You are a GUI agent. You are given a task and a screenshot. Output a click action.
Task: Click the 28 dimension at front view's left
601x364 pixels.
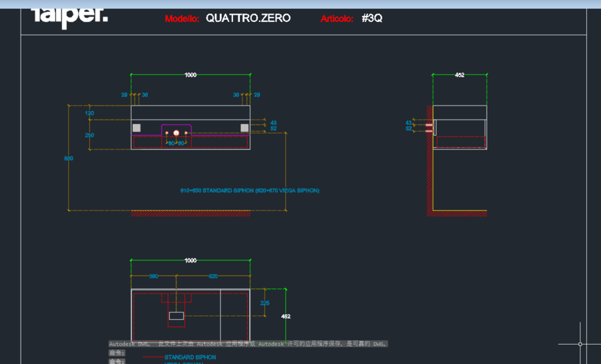pyautogui.click(x=124, y=95)
